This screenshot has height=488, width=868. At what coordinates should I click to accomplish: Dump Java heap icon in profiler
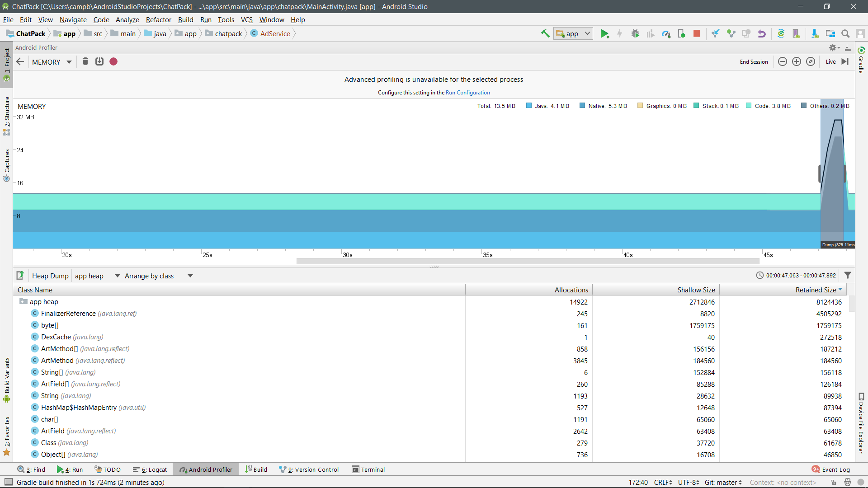pos(99,62)
